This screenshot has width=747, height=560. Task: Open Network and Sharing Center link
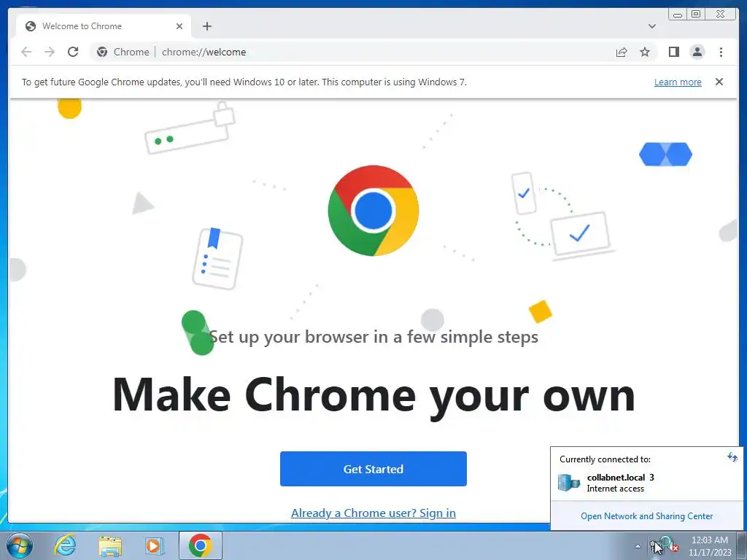646,516
